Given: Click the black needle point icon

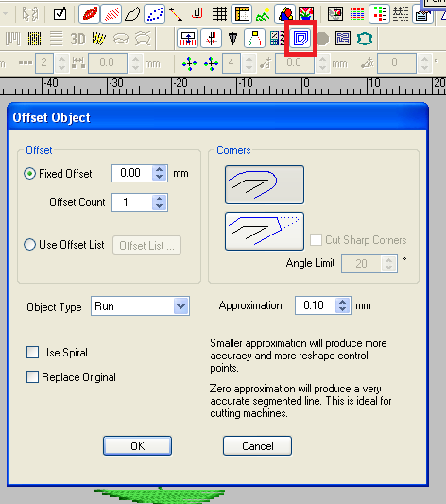Looking at the screenshot, I should 232,39.
